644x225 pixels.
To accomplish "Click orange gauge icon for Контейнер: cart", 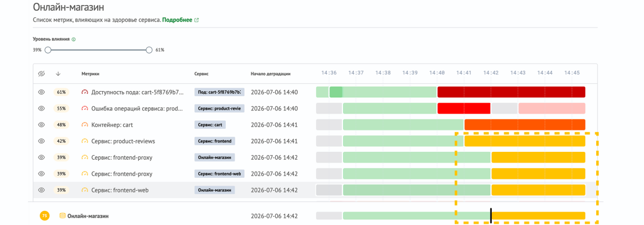I will point(85,125).
